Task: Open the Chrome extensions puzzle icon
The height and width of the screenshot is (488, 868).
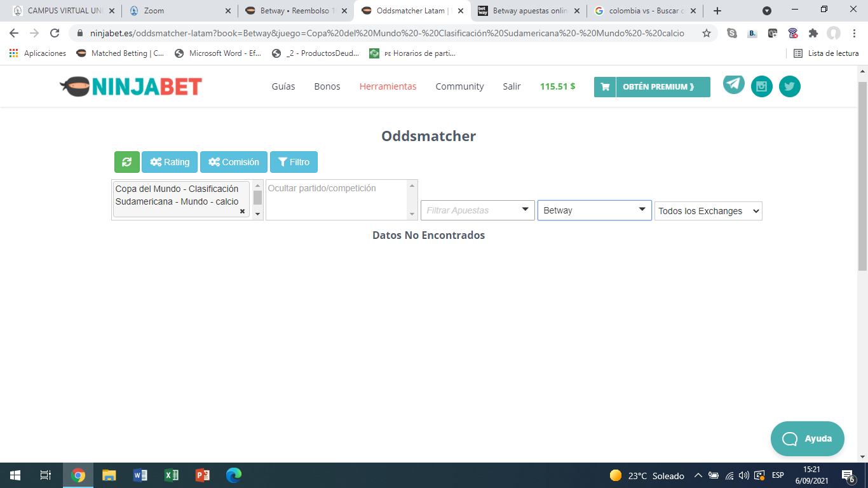Action: tap(813, 33)
